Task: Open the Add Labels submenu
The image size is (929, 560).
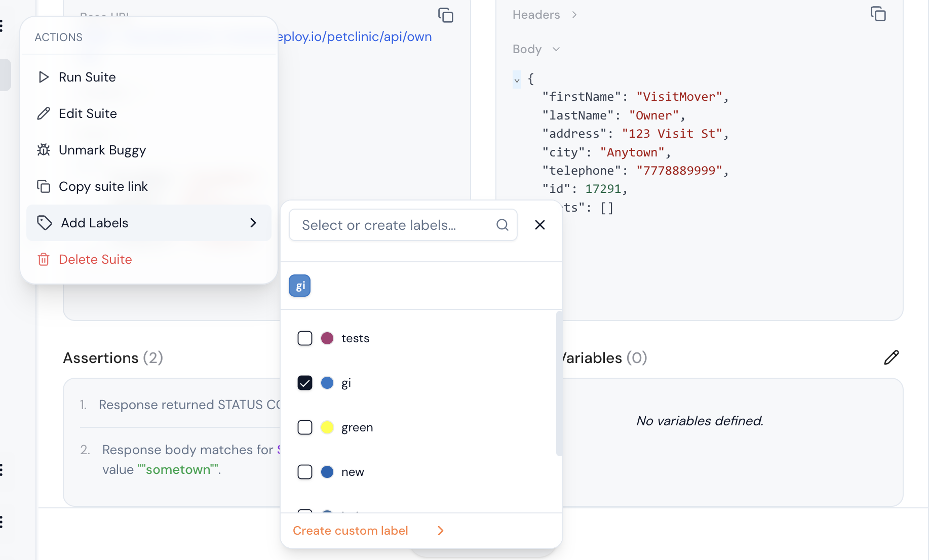Action: (148, 223)
